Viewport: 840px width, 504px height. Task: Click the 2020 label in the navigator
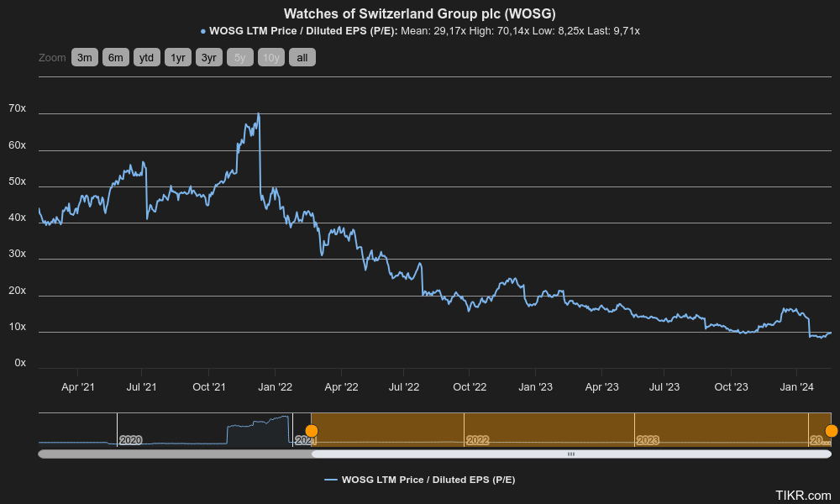click(130, 440)
